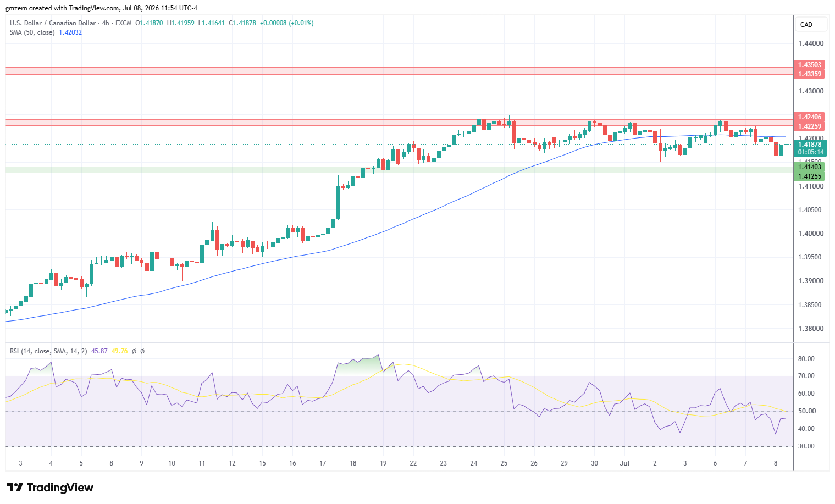Click the 'Jul' label on date axis
This screenshot has width=835, height=504.
[x=624, y=463]
